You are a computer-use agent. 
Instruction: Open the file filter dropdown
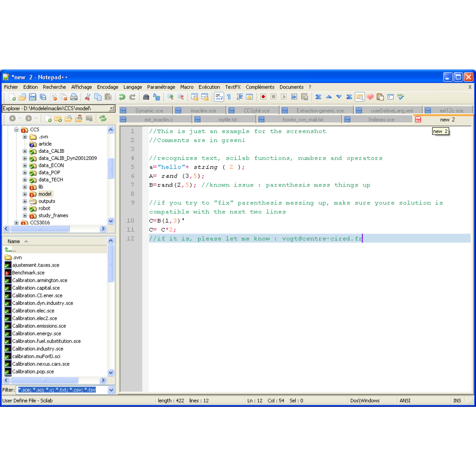click(x=111, y=390)
